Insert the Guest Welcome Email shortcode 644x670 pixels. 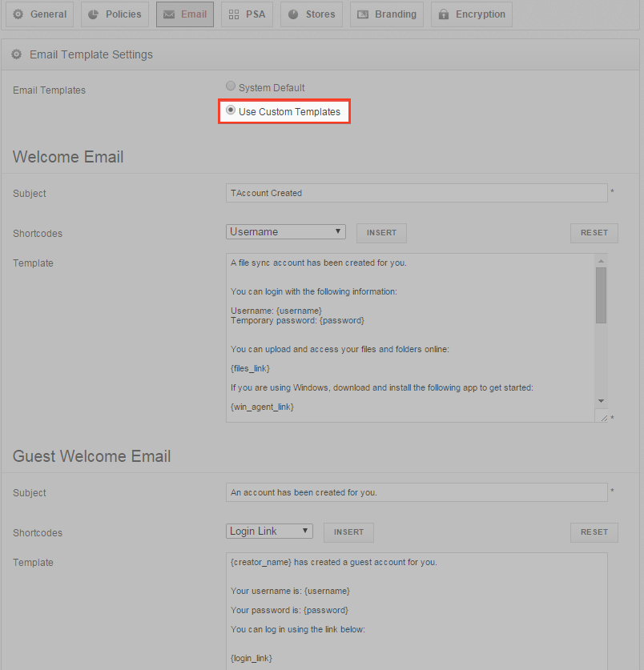click(348, 532)
